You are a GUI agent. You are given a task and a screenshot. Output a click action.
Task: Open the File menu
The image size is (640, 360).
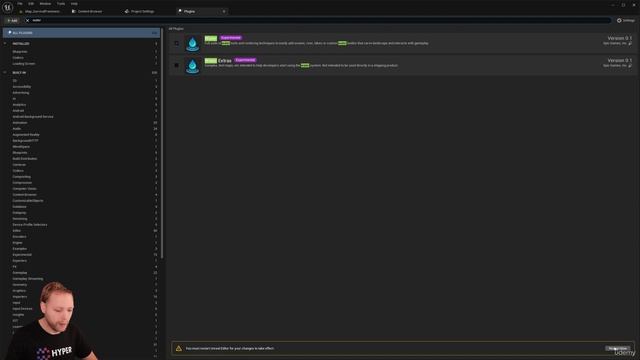coord(20,4)
